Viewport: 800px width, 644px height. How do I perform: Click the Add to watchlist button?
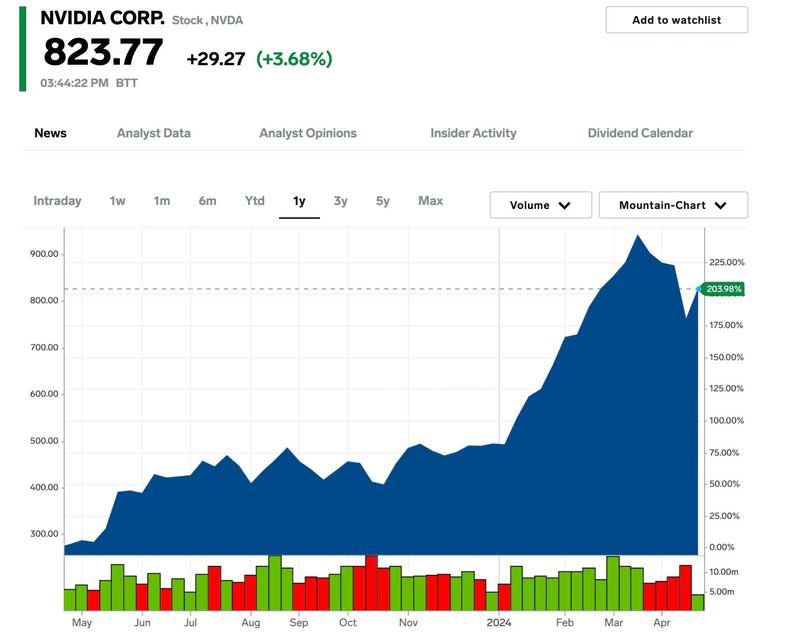tap(677, 20)
